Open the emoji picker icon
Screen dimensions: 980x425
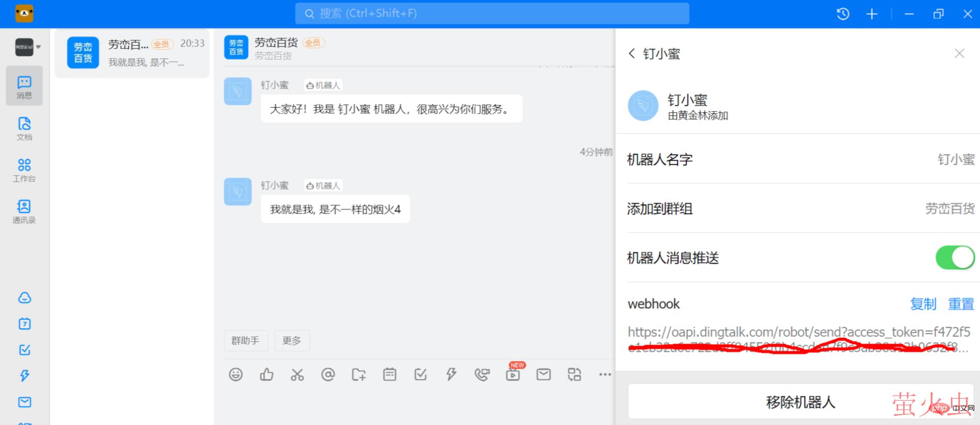(x=235, y=374)
